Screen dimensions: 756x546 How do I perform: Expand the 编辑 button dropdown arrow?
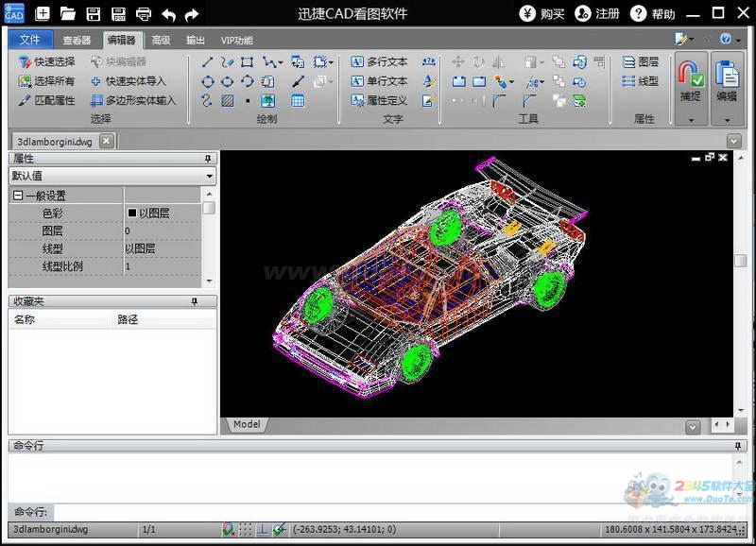[x=726, y=120]
